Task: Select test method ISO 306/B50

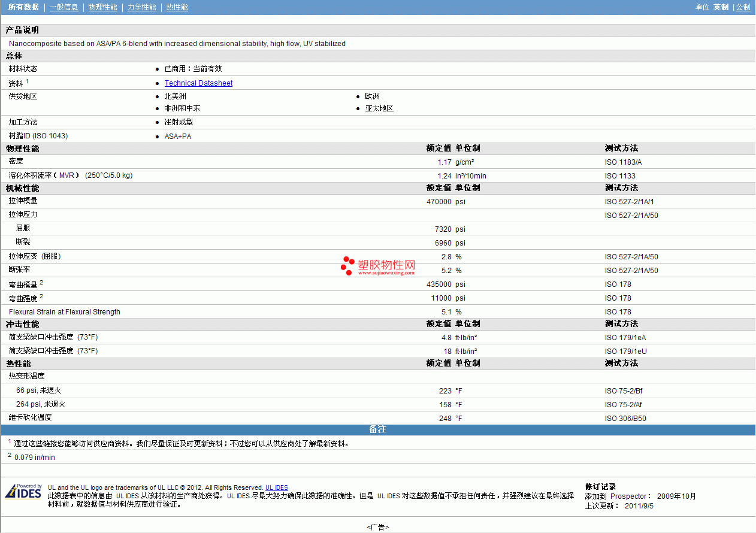Action: point(625,419)
